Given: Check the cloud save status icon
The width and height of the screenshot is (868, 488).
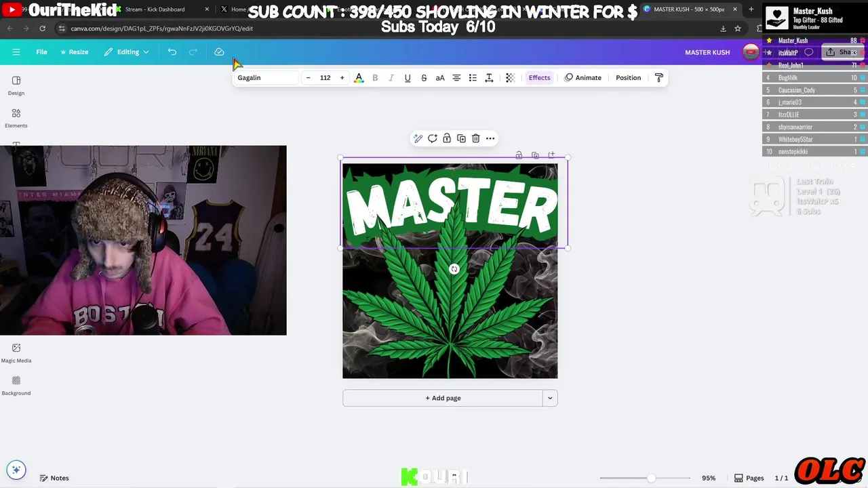Looking at the screenshot, I should 219,52.
